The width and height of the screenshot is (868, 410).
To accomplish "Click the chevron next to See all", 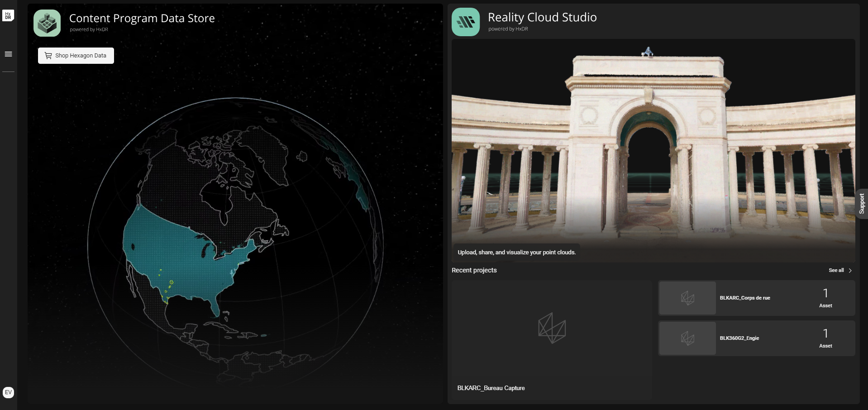I will click(x=850, y=271).
